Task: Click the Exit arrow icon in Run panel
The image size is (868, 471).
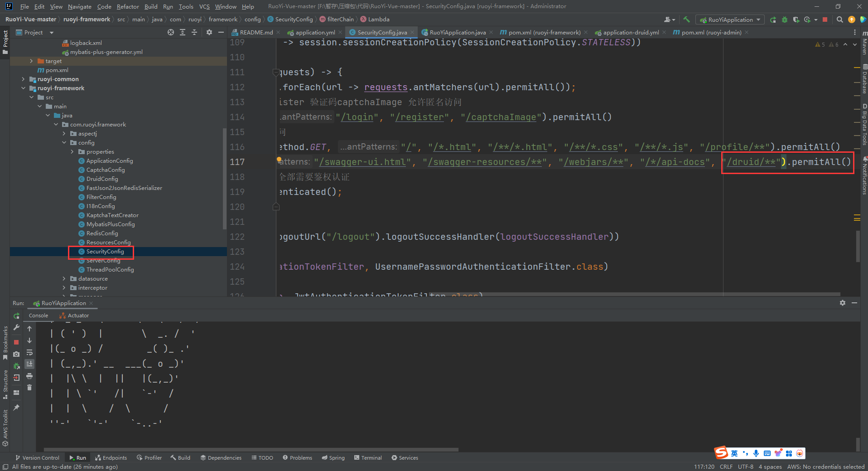Action: pyautogui.click(x=17, y=378)
